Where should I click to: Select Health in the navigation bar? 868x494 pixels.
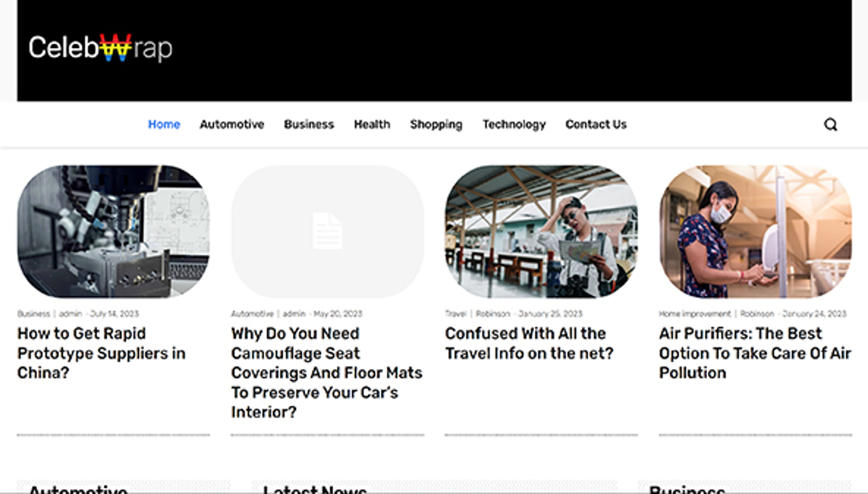tap(372, 125)
